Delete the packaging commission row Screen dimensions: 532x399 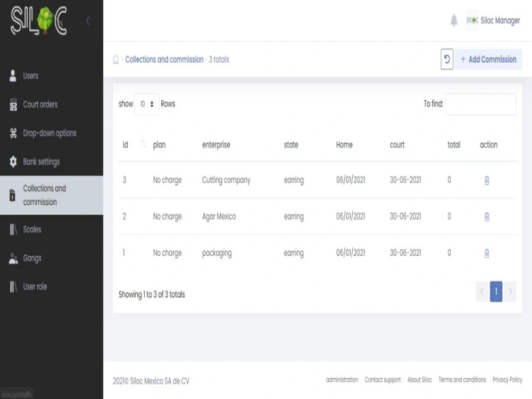[x=487, y=253]
